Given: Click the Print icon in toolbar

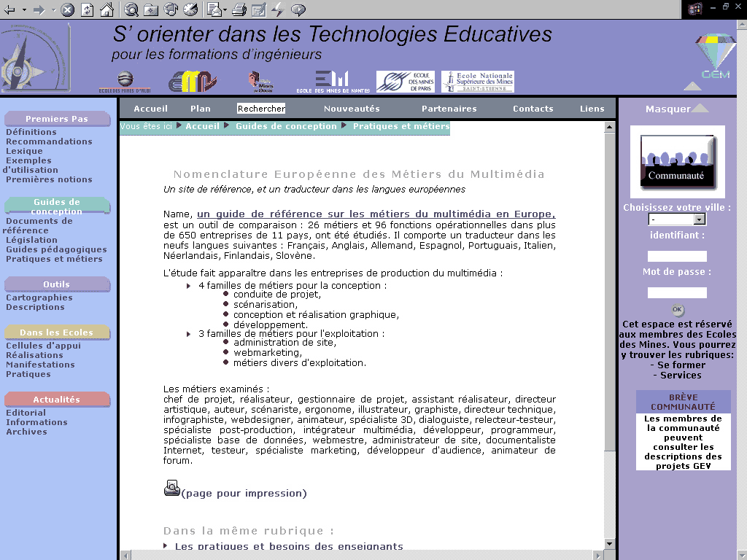Looking at the screenshot, I should coord(239,9).
